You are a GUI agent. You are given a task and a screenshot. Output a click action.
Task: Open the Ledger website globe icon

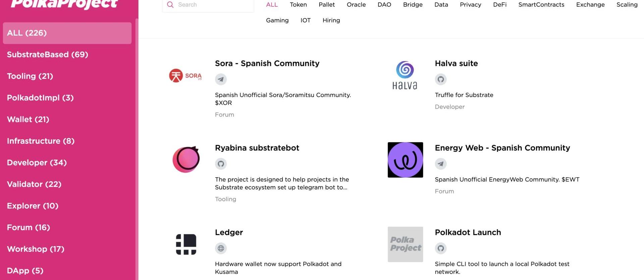221,248
